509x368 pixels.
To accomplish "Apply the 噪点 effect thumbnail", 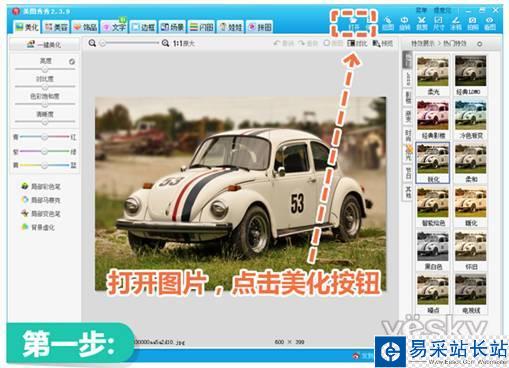I will pos(433,294).
